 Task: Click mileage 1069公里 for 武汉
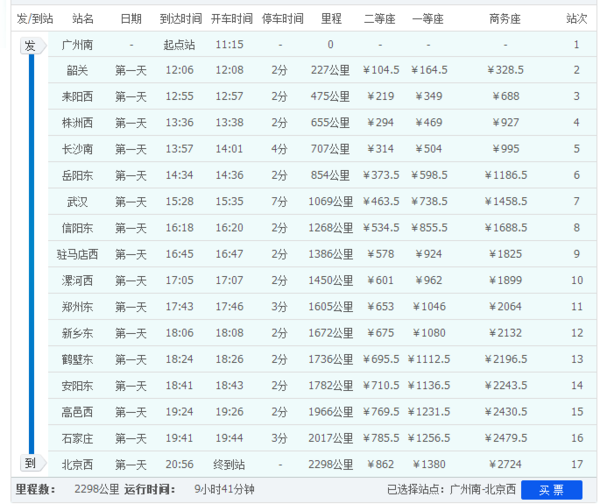click(x=331, y=201)
